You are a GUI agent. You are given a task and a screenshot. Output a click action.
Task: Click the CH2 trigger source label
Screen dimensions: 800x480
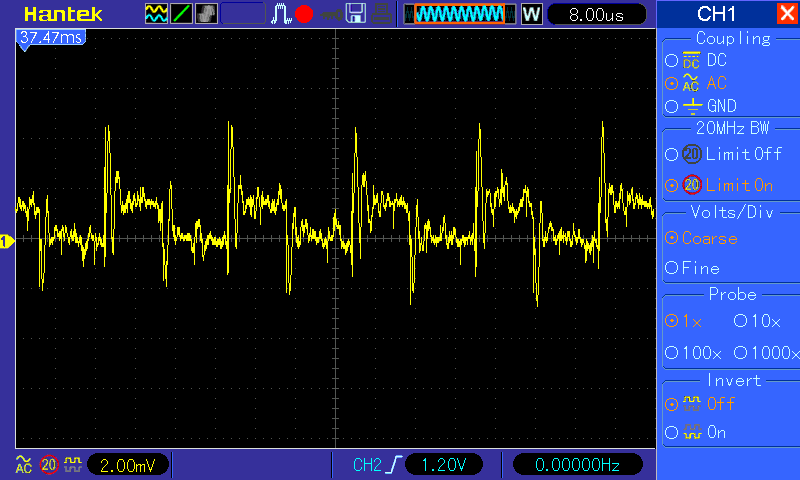[x=367, y=465]
